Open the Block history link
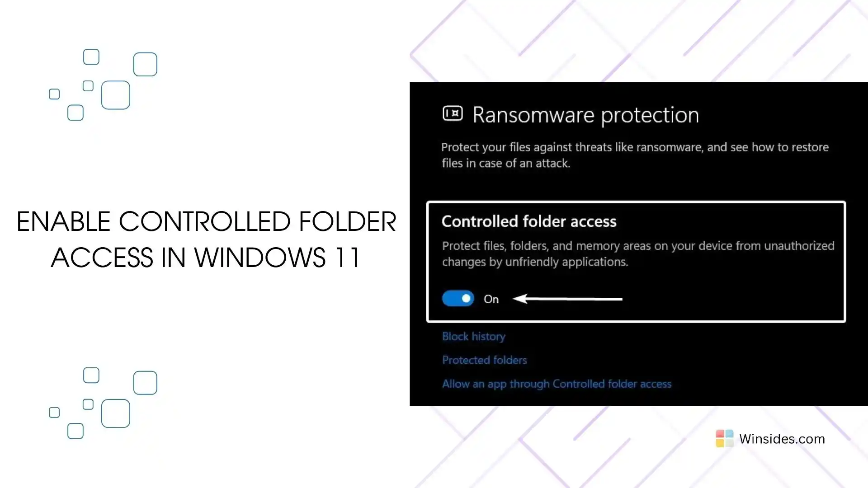The image size is (868, 488). click(473, 336)
